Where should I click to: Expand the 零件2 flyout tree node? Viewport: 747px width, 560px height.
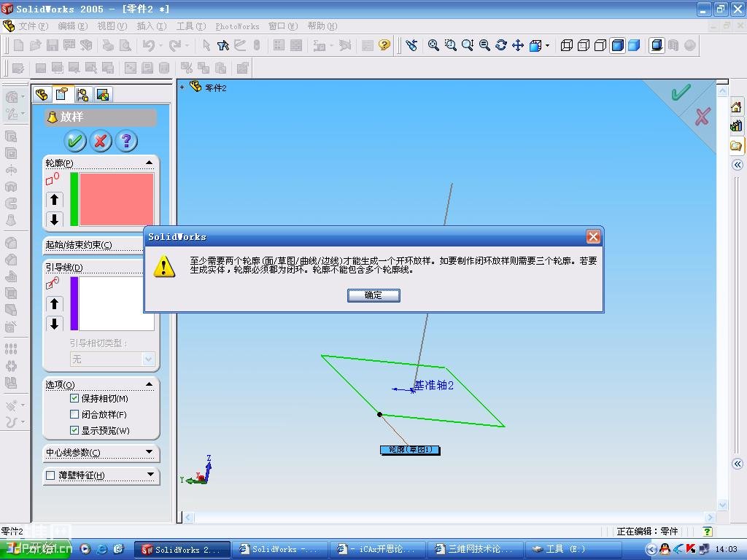point(182,87)
